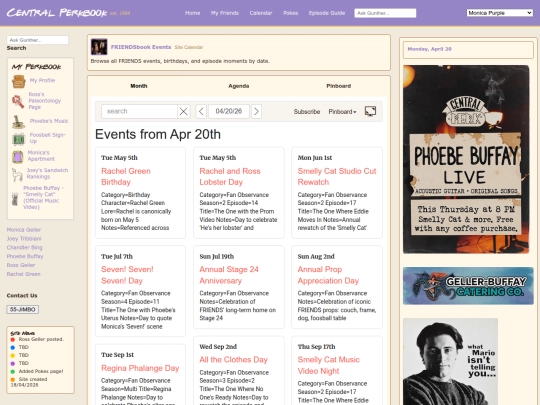
Task: Click the Rachel Green friend link
Action: (x=23, y=274)
